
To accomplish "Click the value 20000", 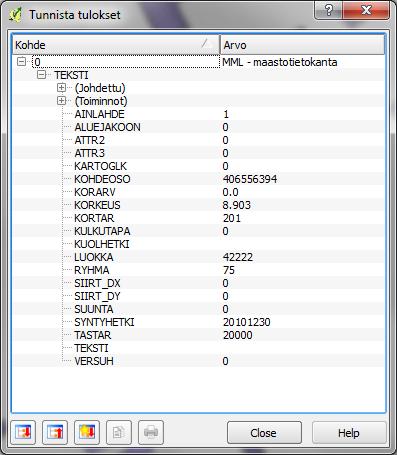I will (x=237, y=335).
